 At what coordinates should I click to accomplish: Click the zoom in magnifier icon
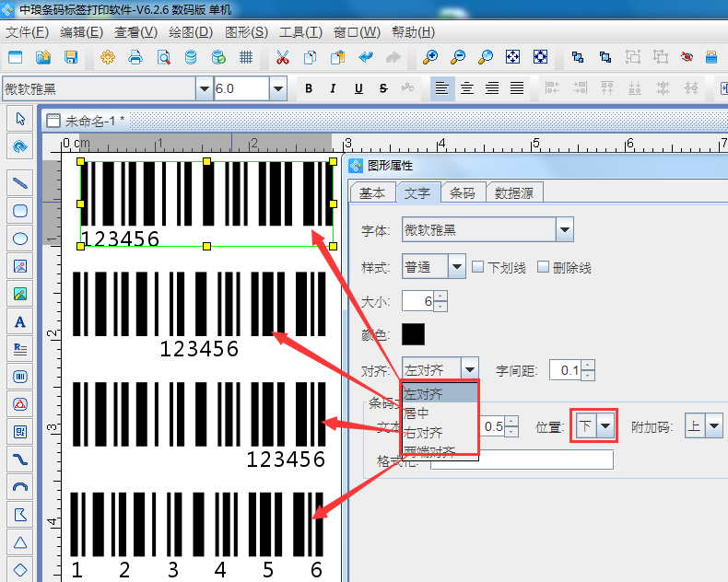tap(430, 57)
